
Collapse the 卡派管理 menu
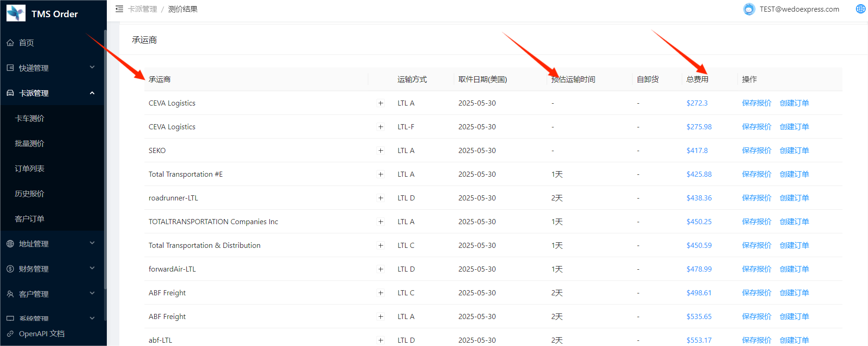click(52, 93)
